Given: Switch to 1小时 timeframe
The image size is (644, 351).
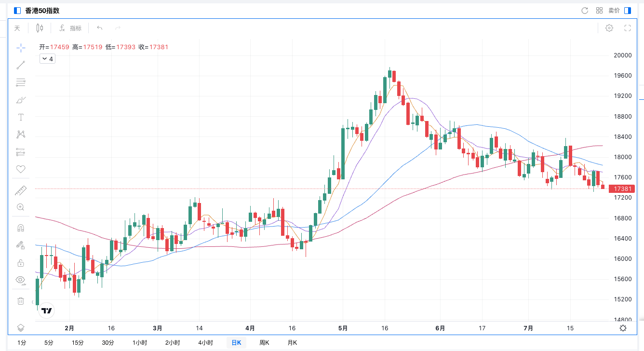Looking at the screenshot, I should 140,343.
